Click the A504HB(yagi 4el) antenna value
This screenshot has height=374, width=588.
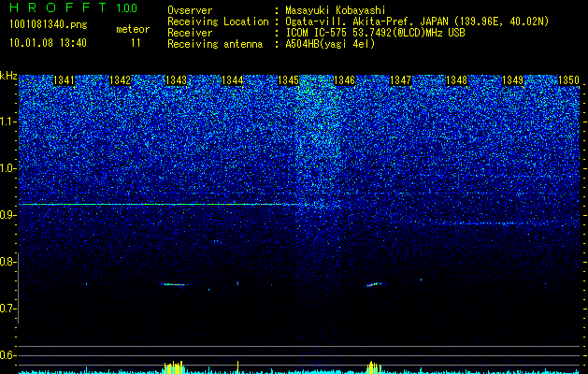pyautogui.click(x=330, y=44)
